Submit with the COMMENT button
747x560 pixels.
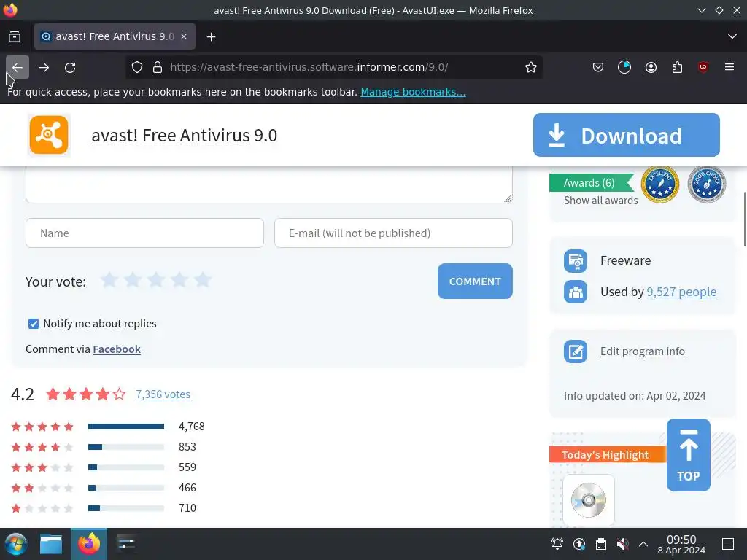pos(475,281)
